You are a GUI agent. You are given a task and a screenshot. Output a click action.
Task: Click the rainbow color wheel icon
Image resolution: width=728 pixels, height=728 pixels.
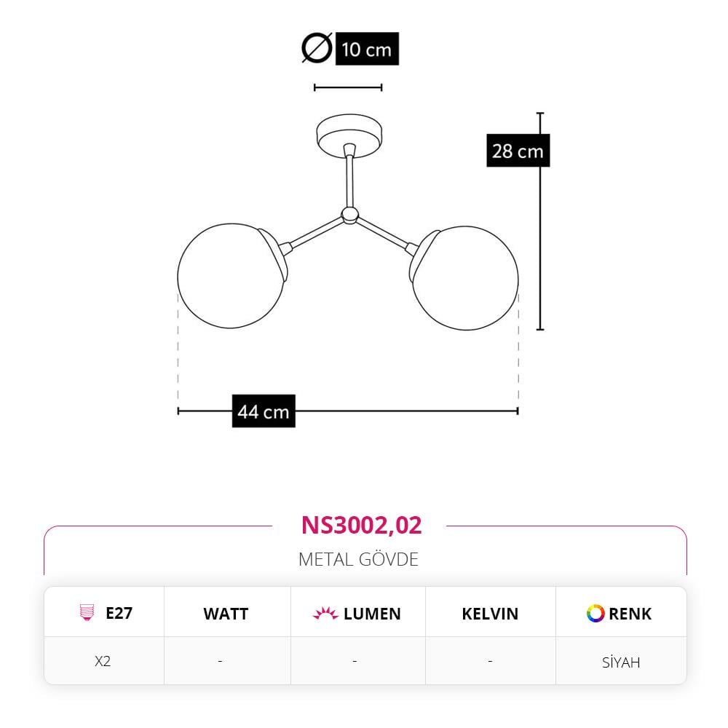596,613
